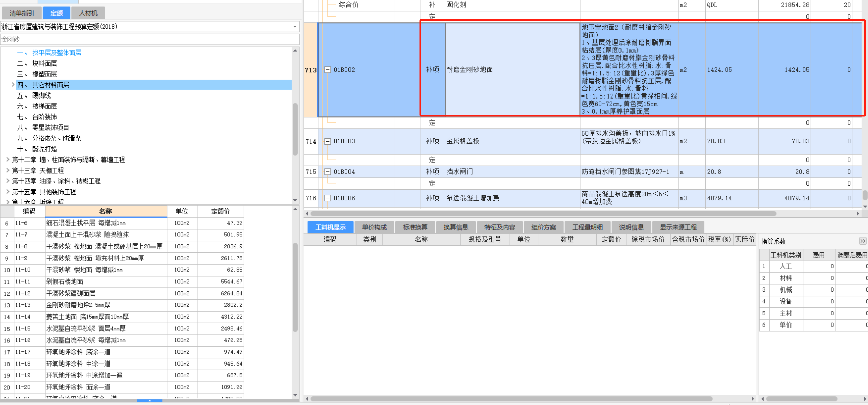Select quota 11-6 细石混凝土找平层 每增减1mm
Screen dimensions: 868x405
pyautogui.click(x=122, y=223)
